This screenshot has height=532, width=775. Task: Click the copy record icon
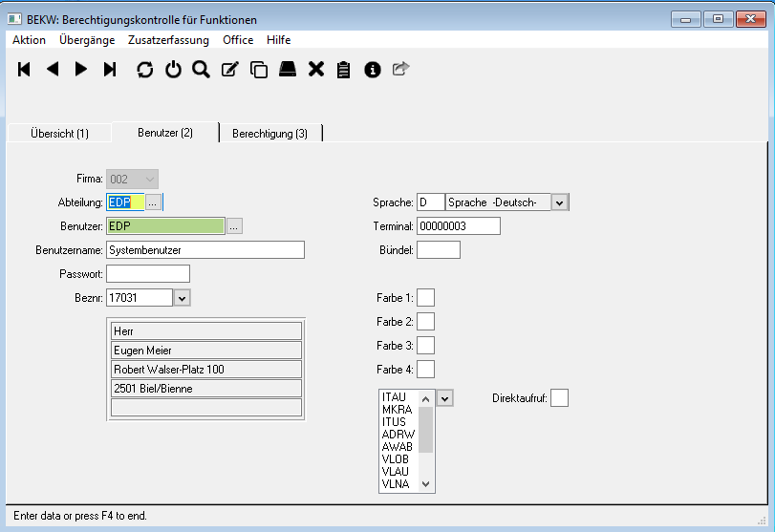(x=258, y=69)
